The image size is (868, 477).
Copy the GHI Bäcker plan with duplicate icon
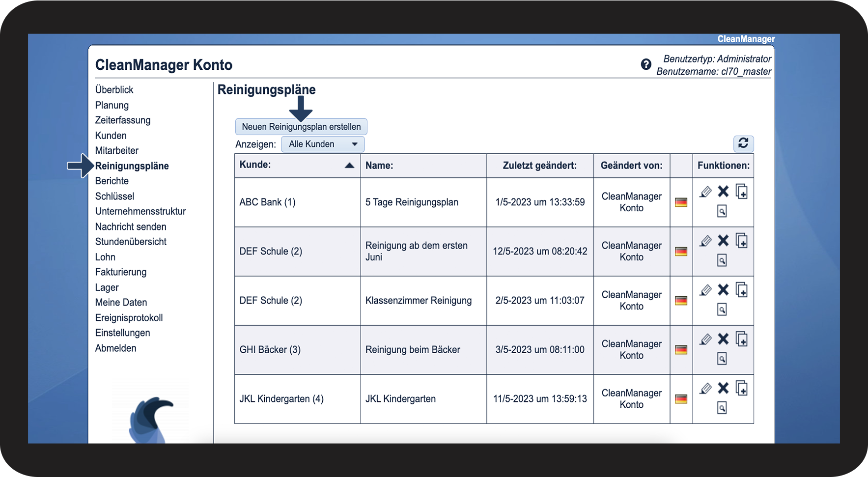[742, 339]
